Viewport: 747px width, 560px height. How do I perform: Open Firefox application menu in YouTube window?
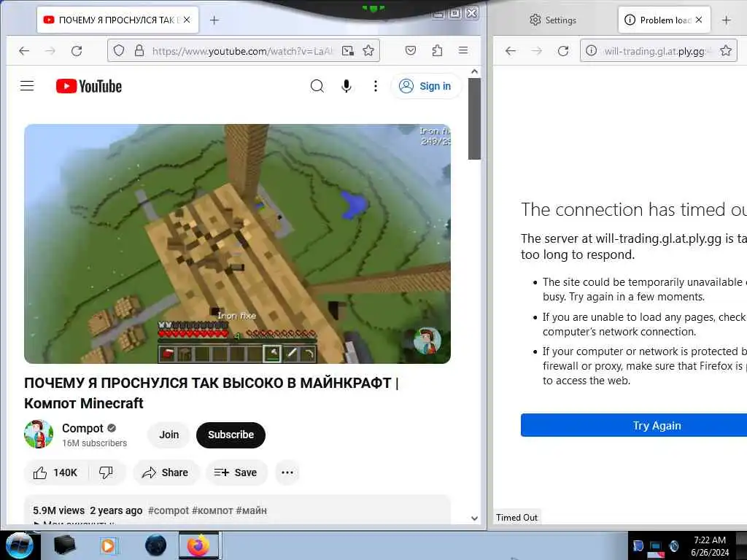(463, 50)
